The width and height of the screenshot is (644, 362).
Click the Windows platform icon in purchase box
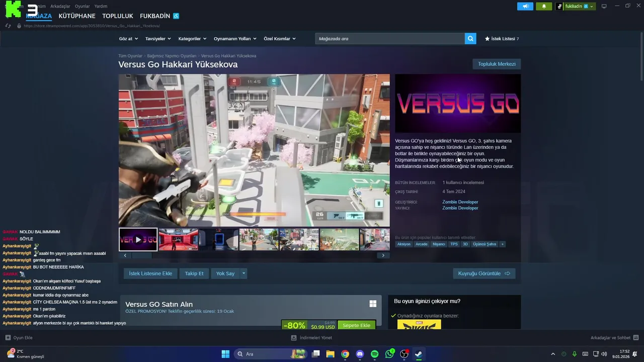pos(373,304)
